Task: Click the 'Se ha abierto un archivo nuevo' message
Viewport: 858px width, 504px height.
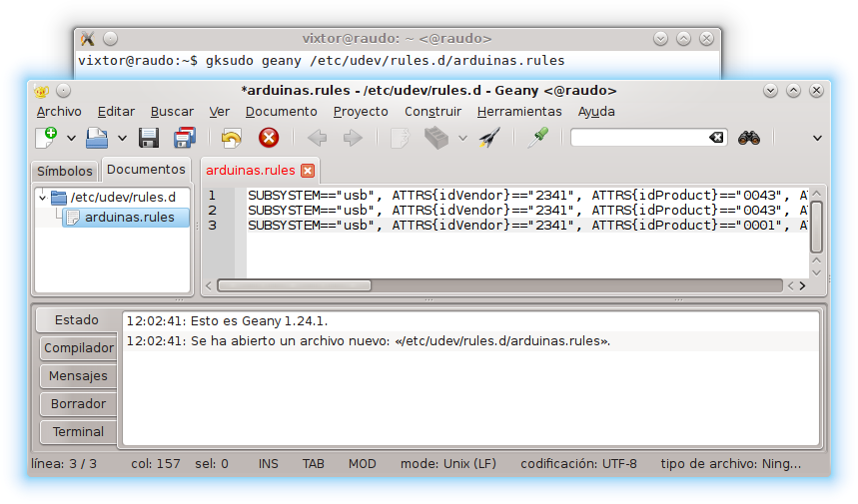Action: pos(369,341)
